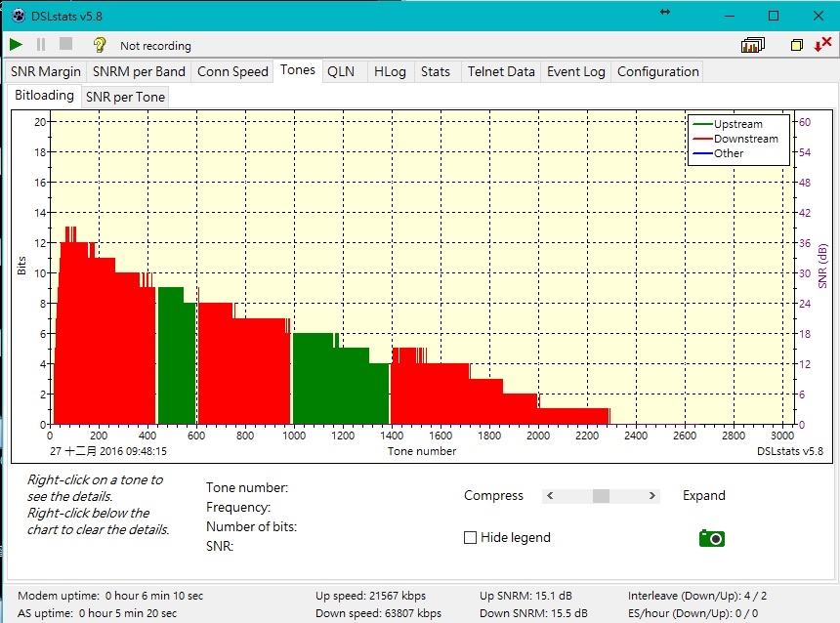Open help via the yellow question mark icon

(x=99, y=45)
